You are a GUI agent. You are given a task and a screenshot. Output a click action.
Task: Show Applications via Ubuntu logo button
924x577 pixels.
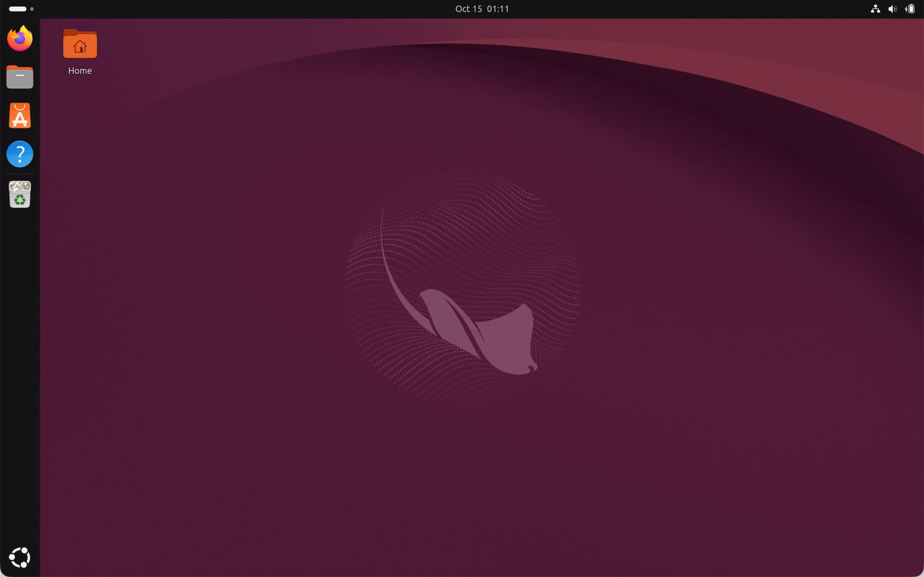(20, 557)
